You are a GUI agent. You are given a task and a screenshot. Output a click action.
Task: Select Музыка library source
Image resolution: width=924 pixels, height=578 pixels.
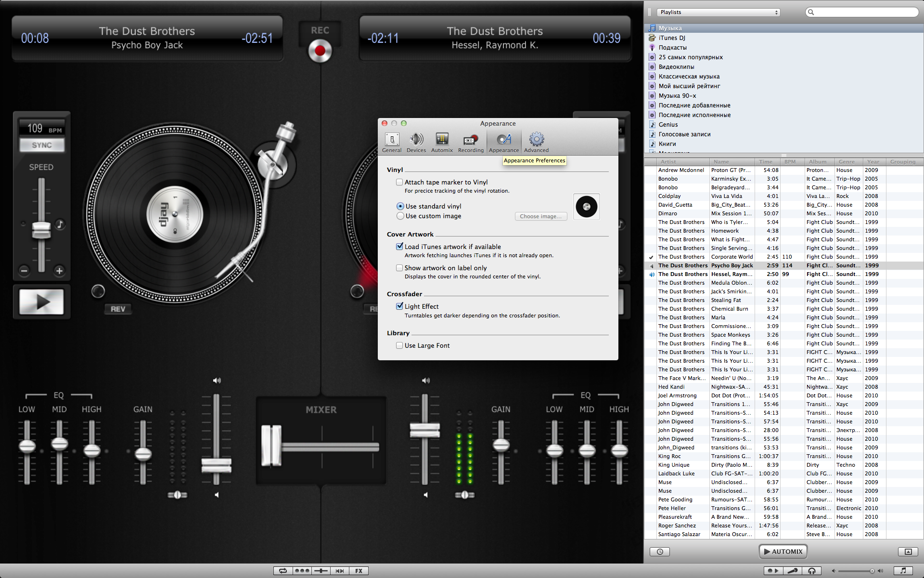(x=784, y=28)
